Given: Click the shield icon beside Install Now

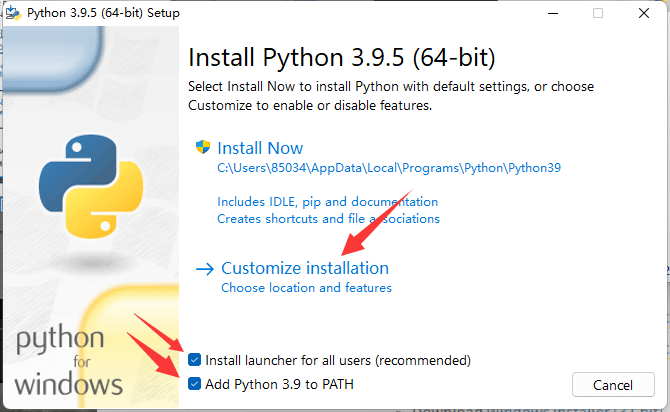Looking at the screenshot, I should pos(203,146).
